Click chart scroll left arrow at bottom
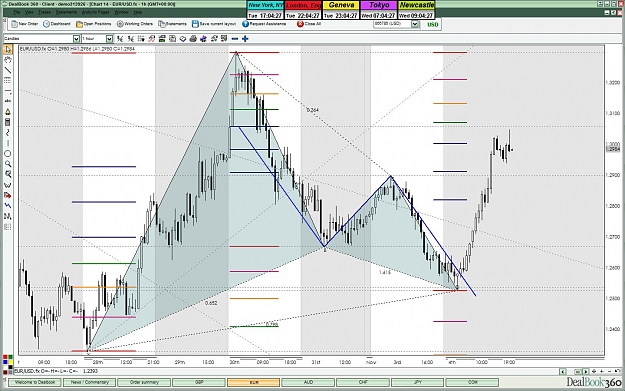The image size is (625, 391). [x=562, y=371]
